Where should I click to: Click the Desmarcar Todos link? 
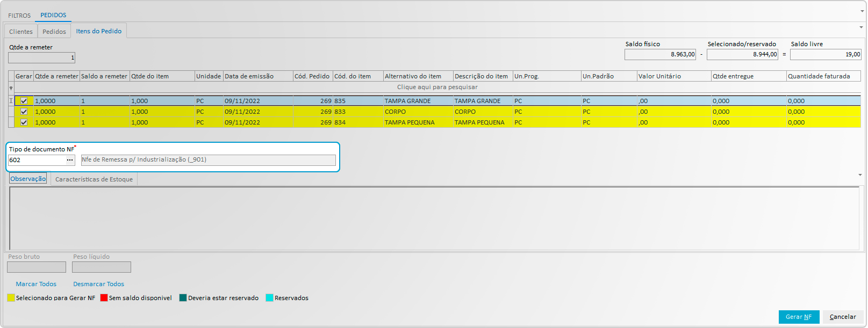(98, 284)
